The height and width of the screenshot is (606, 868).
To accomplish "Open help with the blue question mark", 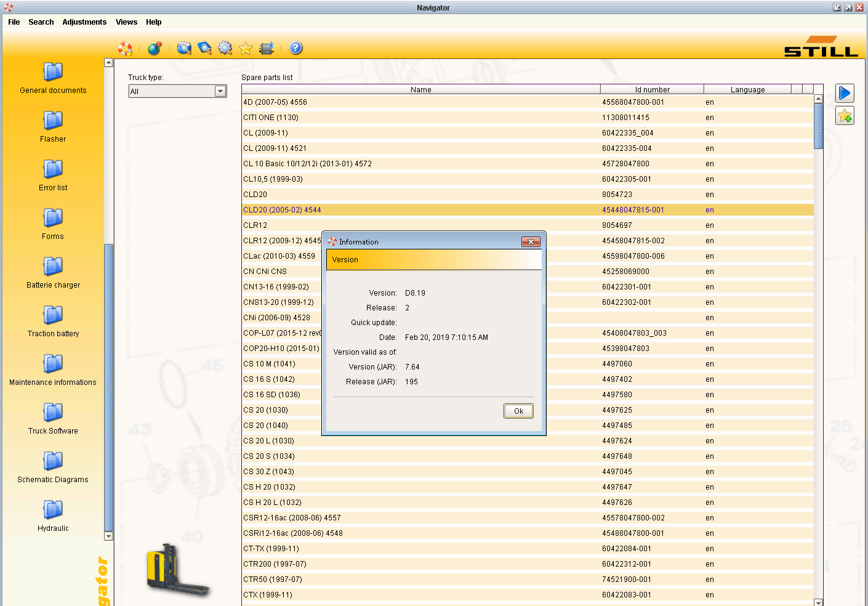I will pos(296,48).
